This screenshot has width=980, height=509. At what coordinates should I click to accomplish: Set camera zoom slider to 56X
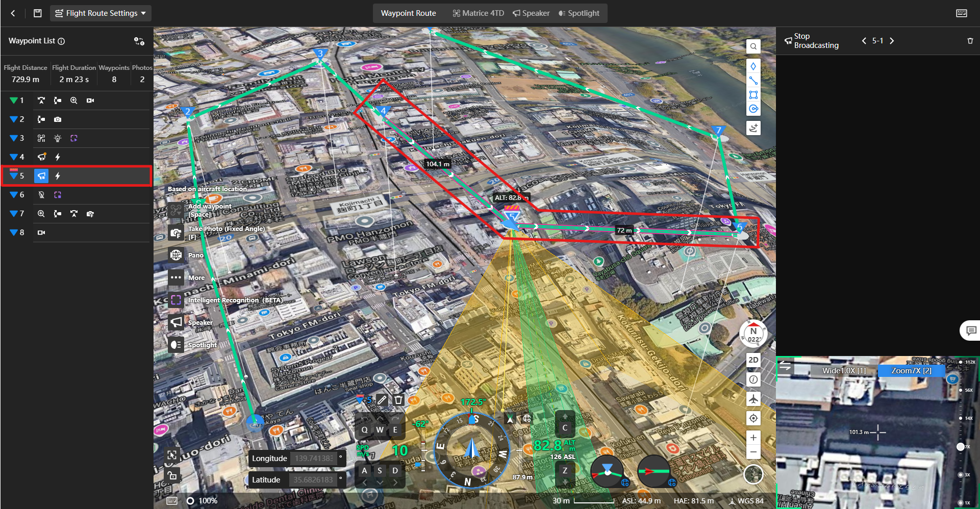pos(961,390)
